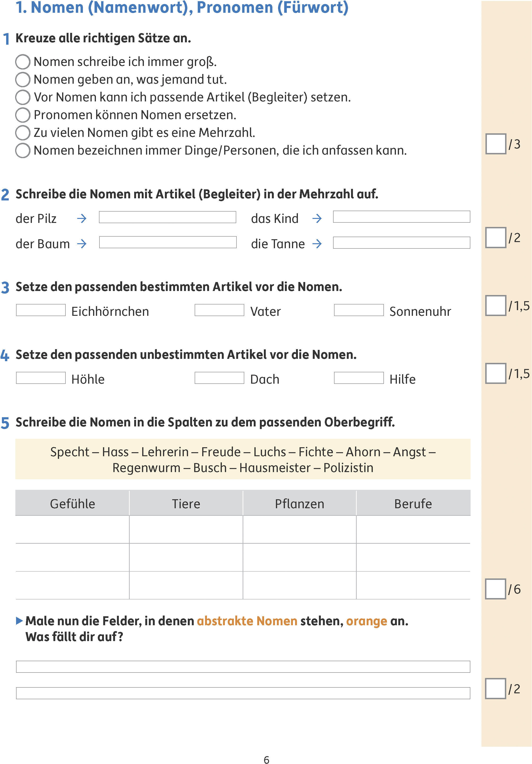Click first empty cell under 'Tiere'
This screenshot has height=764, width=532.
pos(186,530)
